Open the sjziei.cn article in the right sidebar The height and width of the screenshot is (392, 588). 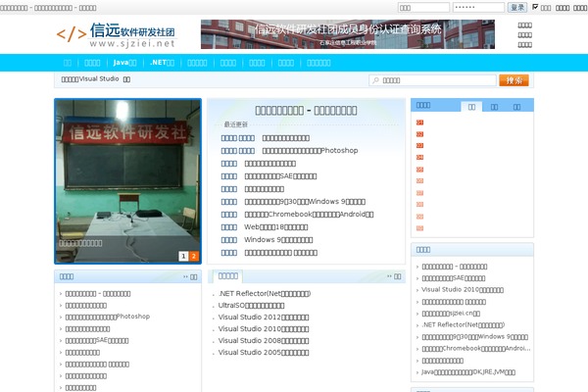click(451, 314)
